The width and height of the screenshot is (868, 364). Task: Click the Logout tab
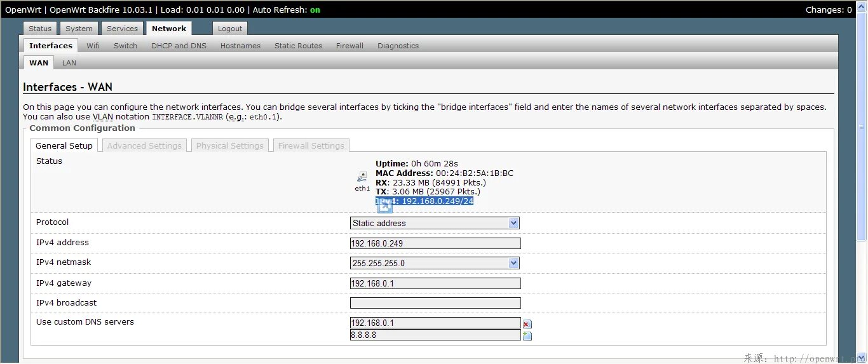[x=230, y=29]
